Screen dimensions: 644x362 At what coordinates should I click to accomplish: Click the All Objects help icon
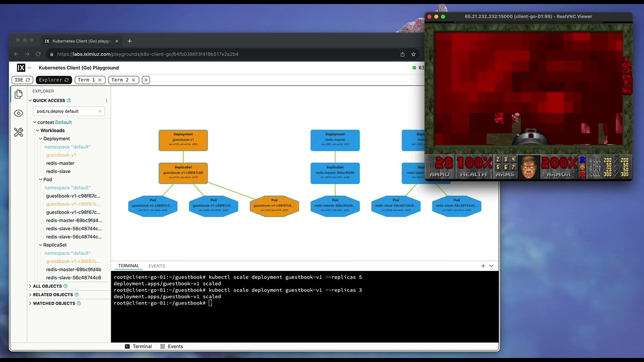click(x=65, y=286)
